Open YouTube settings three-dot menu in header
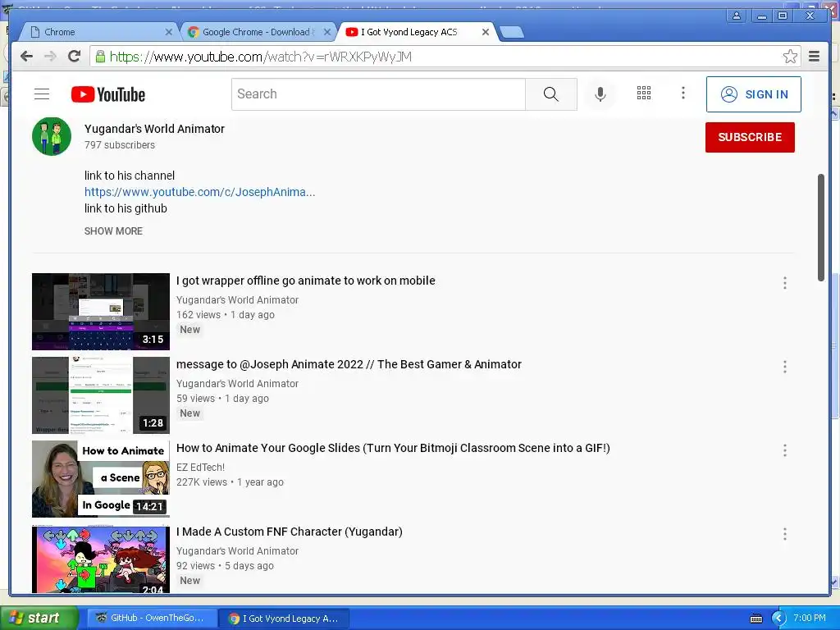The width and height of the screenshot is (840, 630). click(x=683, y=94)
